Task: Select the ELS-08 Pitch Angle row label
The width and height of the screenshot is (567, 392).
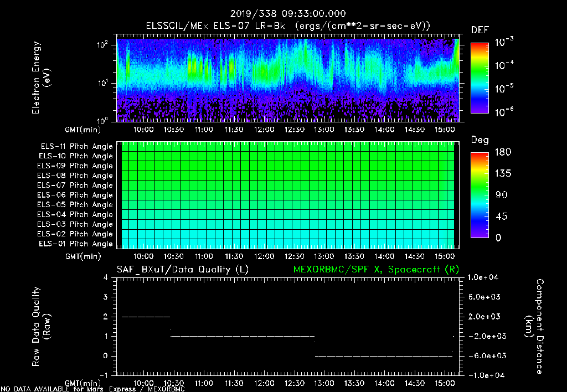Action: [x=75, y=176]
